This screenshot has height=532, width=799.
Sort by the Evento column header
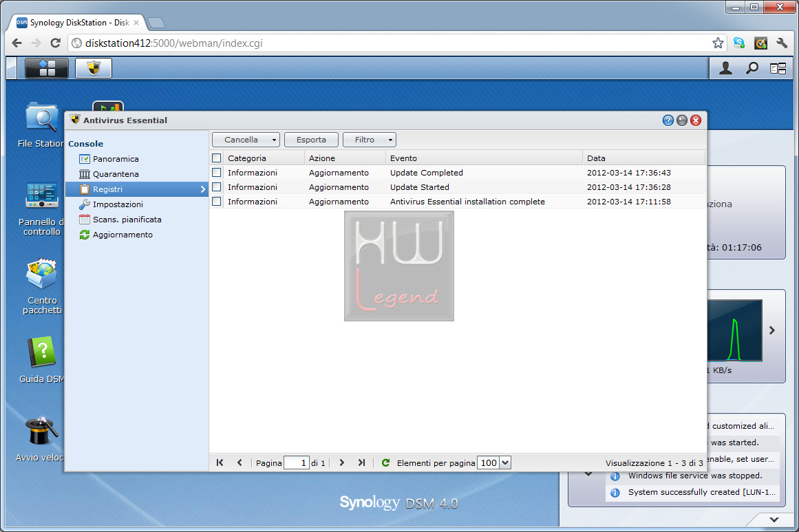point(484,158)
